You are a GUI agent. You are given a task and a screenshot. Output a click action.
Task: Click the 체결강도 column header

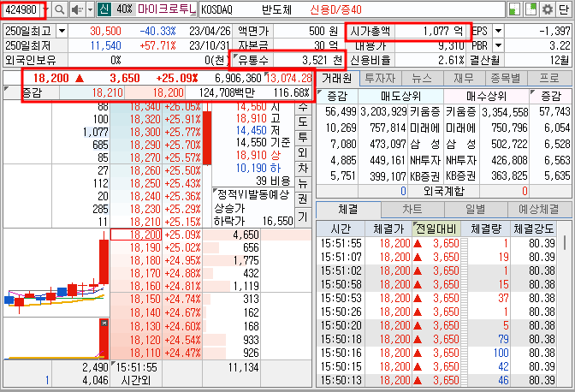pyautogui.click(x=533, y=229)
